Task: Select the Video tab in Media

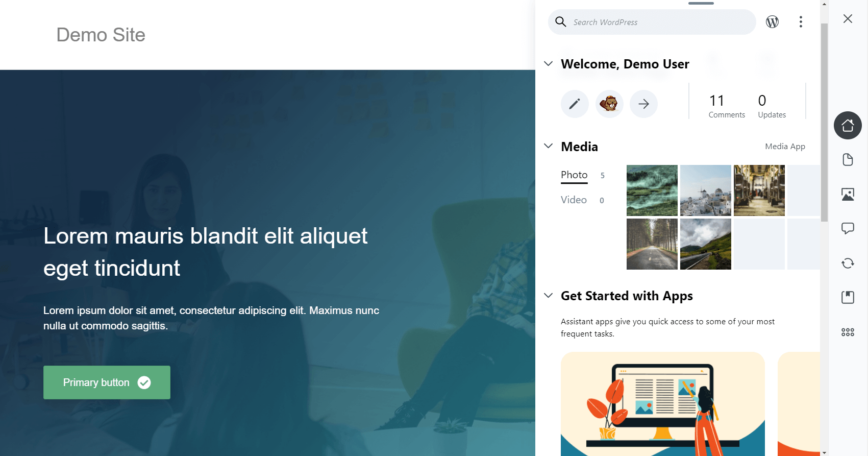Action: point(574,200)
